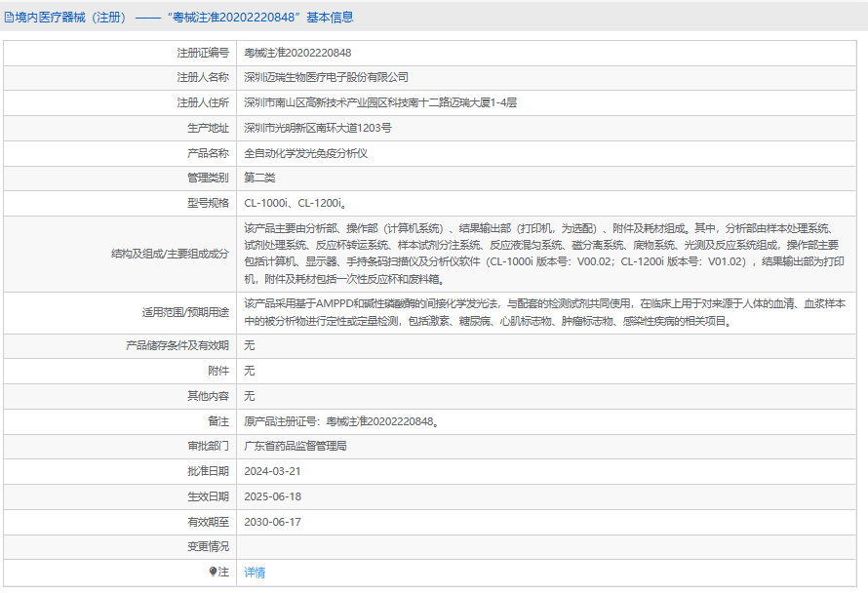Click the 备注 value with original certificate number
868x594 pixels.
click(x=342, y=421)
